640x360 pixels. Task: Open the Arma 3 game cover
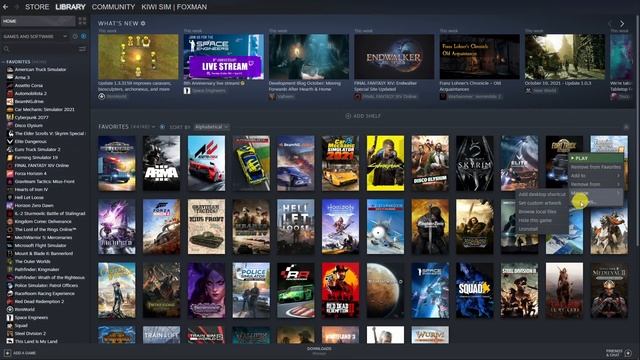(161, 163)
